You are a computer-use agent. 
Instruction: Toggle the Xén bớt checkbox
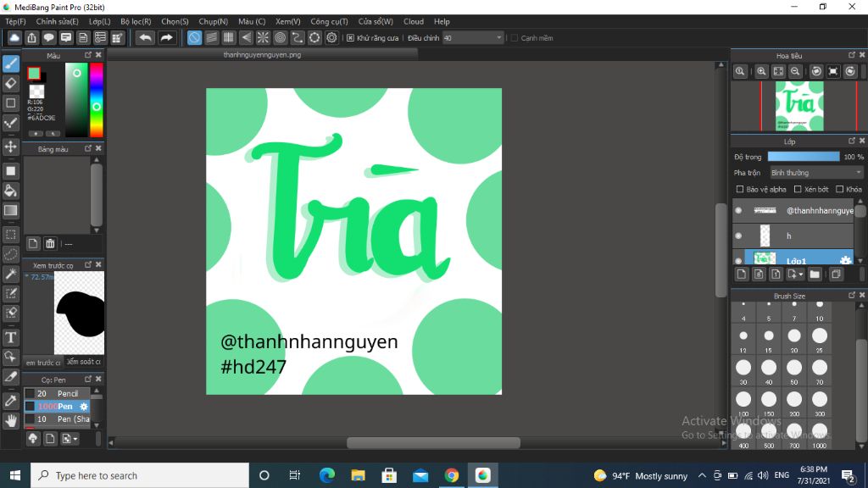tap(798, 189)
